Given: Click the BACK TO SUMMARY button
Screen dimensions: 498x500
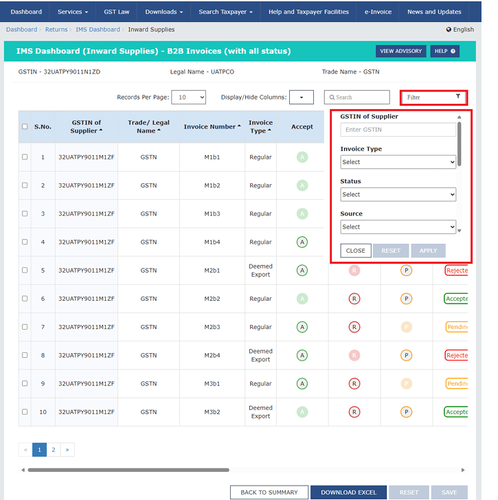Looking at the screenshot, I should tap(269, 492).
